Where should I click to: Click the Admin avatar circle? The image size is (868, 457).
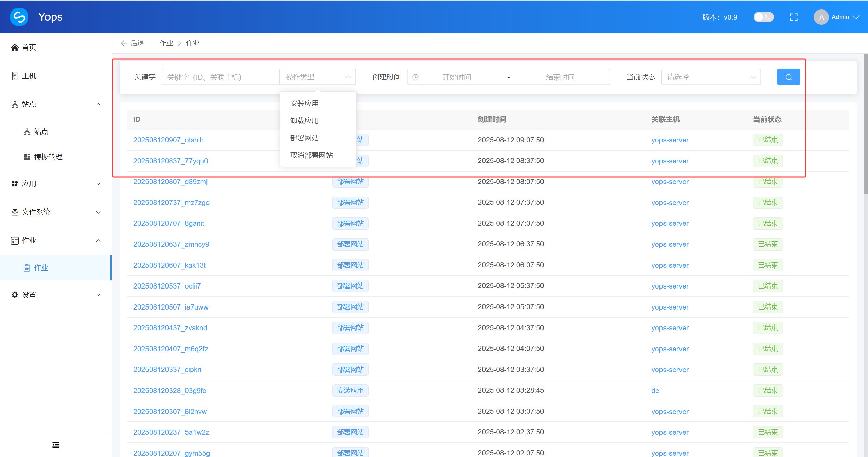pos(821,17)
